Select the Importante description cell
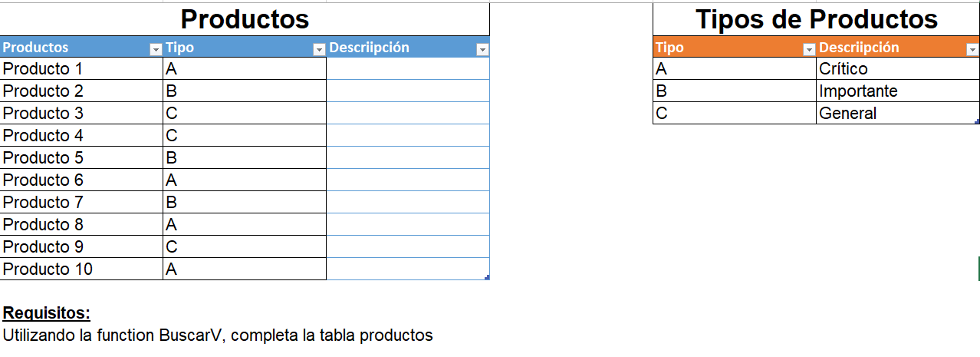Viewport: 980px width, 357px height. pyautogui.click(x=898, y=91)
